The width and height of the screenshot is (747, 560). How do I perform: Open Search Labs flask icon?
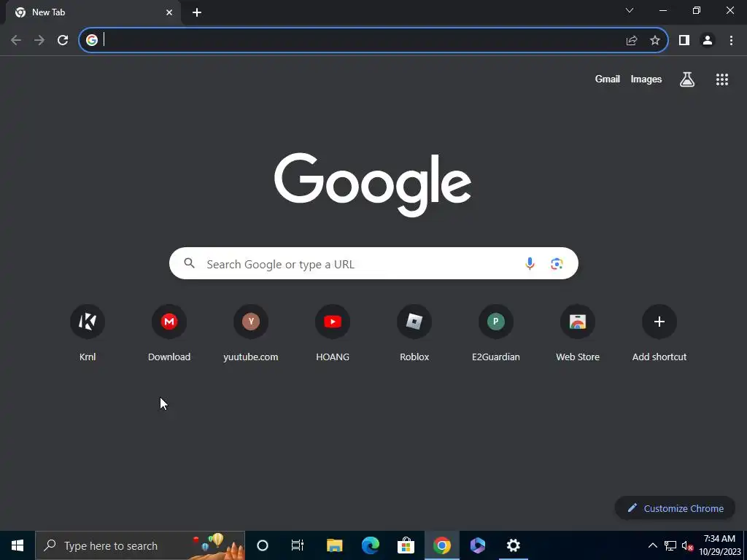pyautogui.click(x=687, y=79)
